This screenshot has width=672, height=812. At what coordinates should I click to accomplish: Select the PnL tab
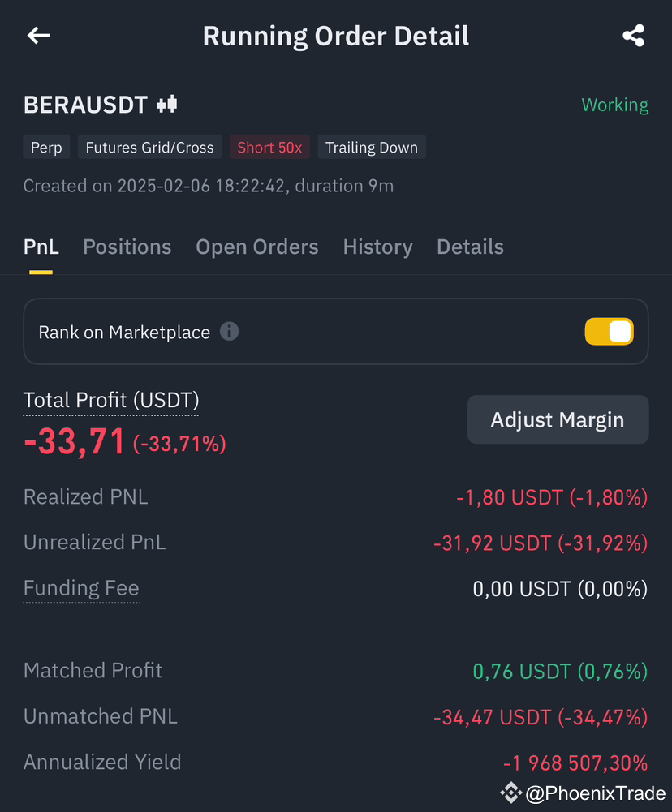[x=41, y=247]
